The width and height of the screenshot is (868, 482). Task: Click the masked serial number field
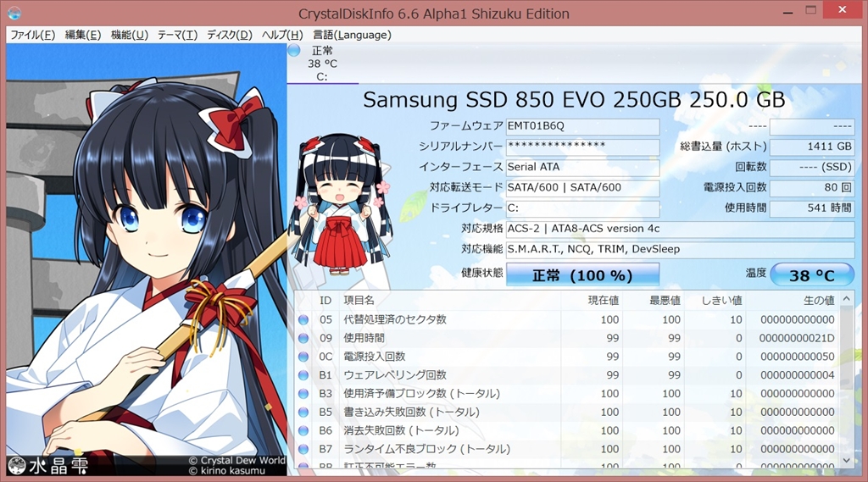pos(582,147)
